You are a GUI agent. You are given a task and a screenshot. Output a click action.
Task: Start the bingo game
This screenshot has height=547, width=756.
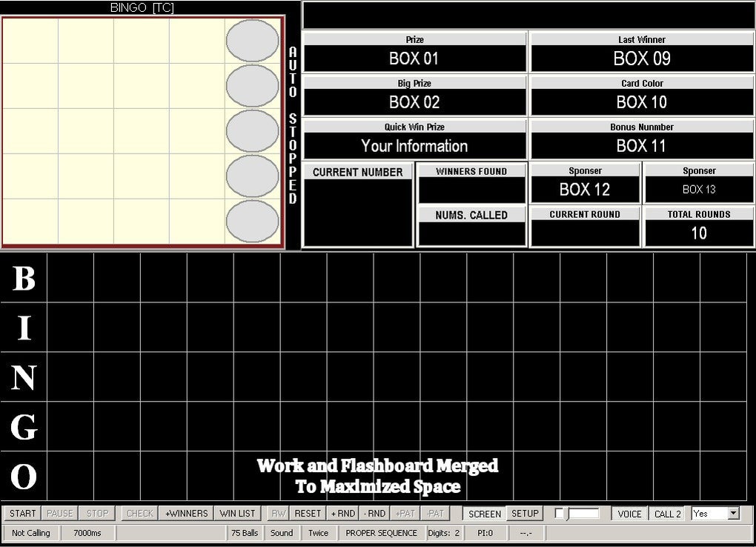tap(21, 513)
